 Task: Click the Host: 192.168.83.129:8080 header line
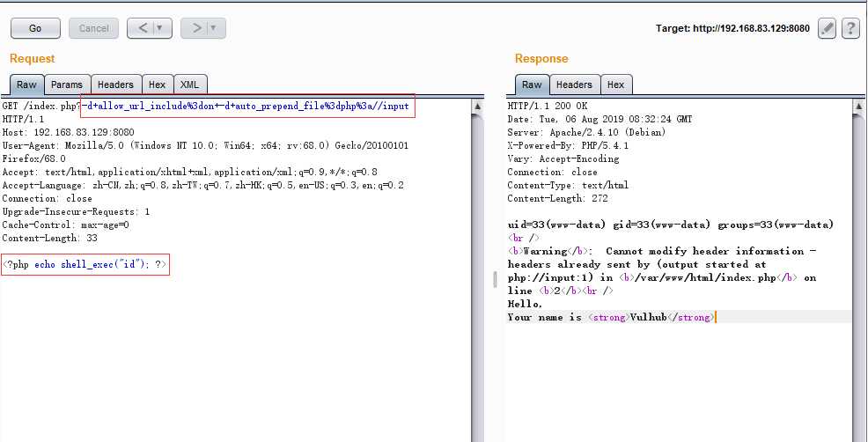point(68,132)
